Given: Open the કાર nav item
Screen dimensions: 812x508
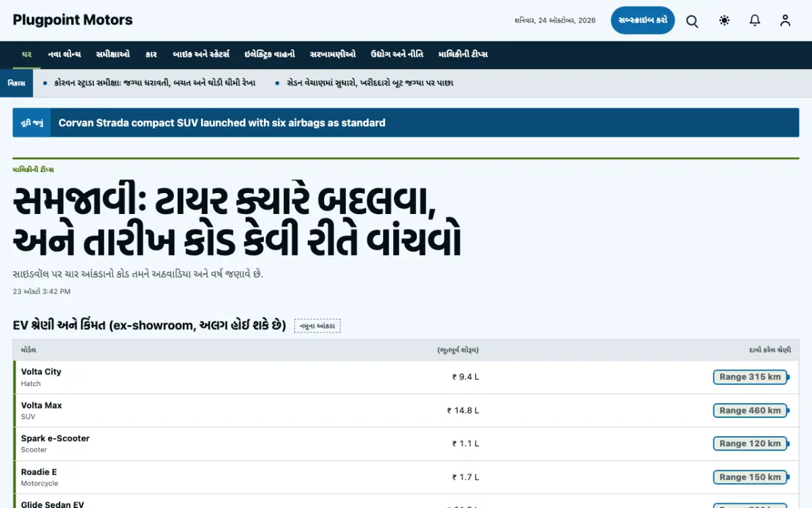Looking at the screenshot, I should tap(152, 54).
